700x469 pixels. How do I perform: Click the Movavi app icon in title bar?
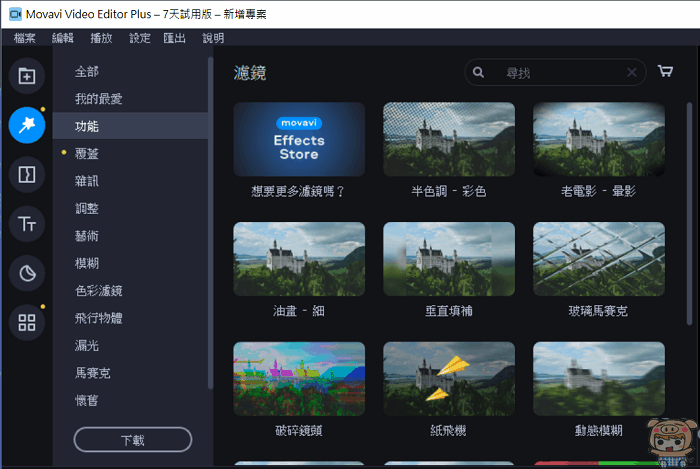(x=15, y=14)
